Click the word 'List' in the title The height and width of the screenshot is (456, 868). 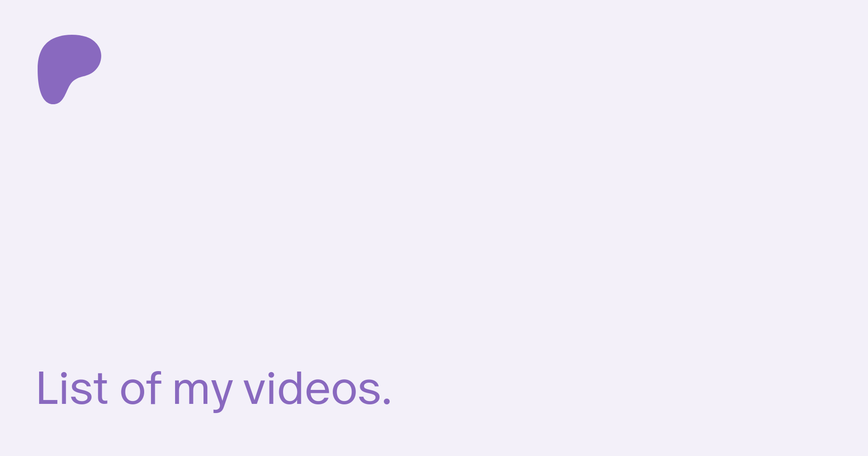click(x=72, y=388)
